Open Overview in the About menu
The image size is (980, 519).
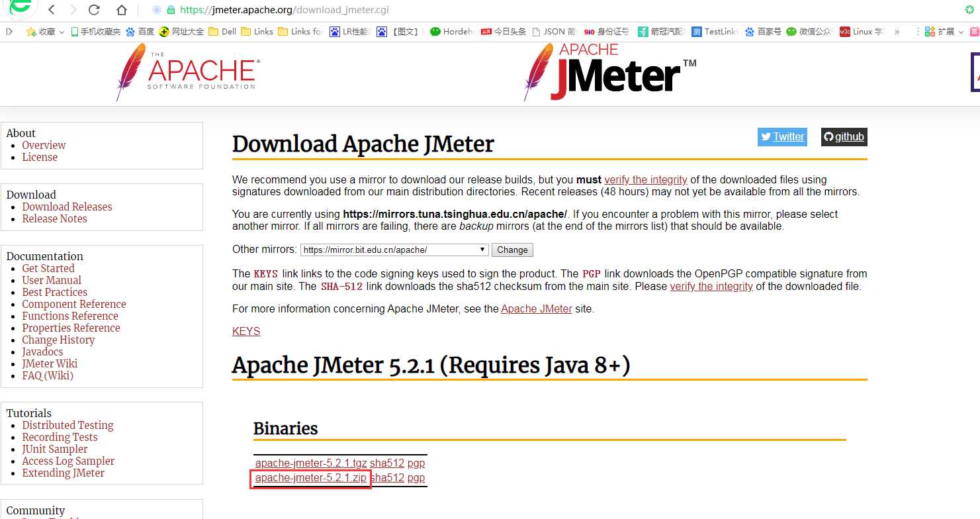[x=44, y=145]
